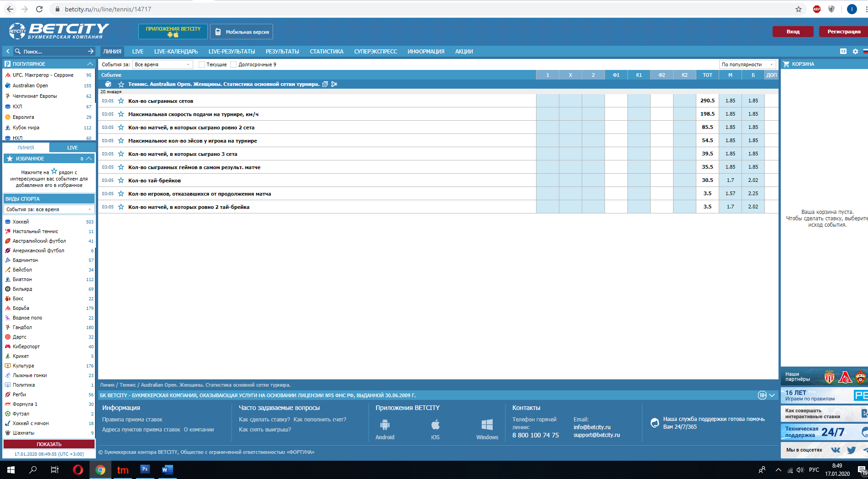
Task: Click the Поиск search field
Action: 53,52
